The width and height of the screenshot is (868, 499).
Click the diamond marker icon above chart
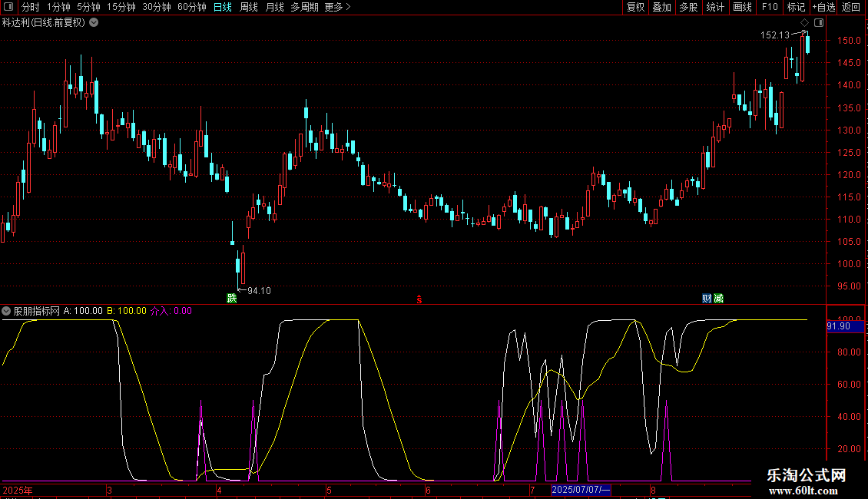click(x=804, y=23)
